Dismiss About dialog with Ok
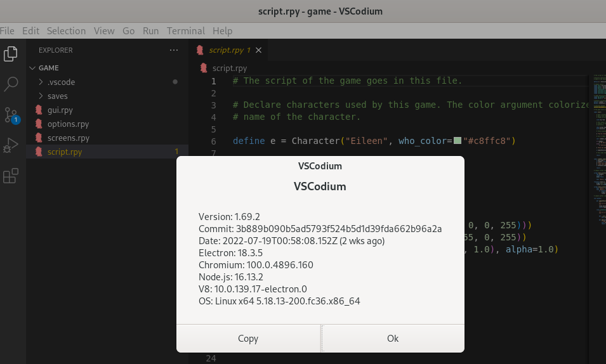 point(393,339)
